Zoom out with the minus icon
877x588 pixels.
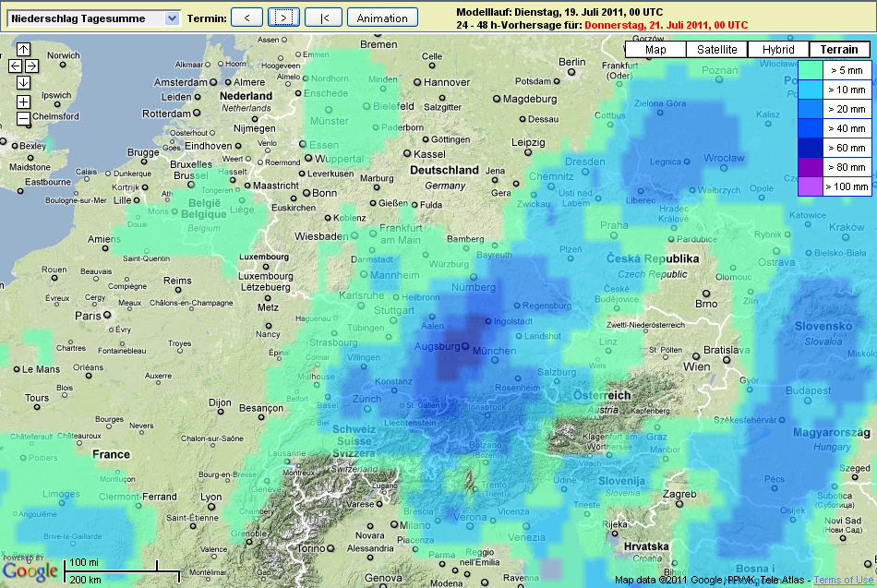click(x=23, y=118)
